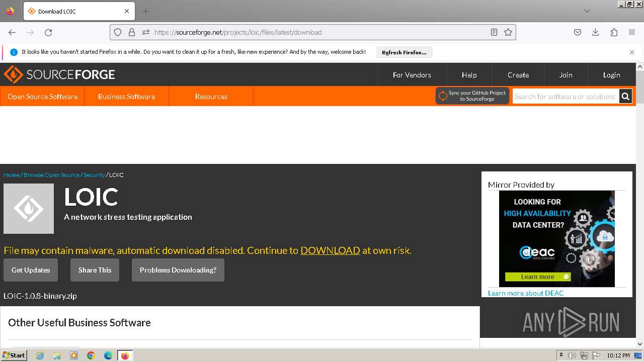Viewport: 644px width, 362px height.
Task: Click Sync your GitHub Project button
Action: [472, 96]
